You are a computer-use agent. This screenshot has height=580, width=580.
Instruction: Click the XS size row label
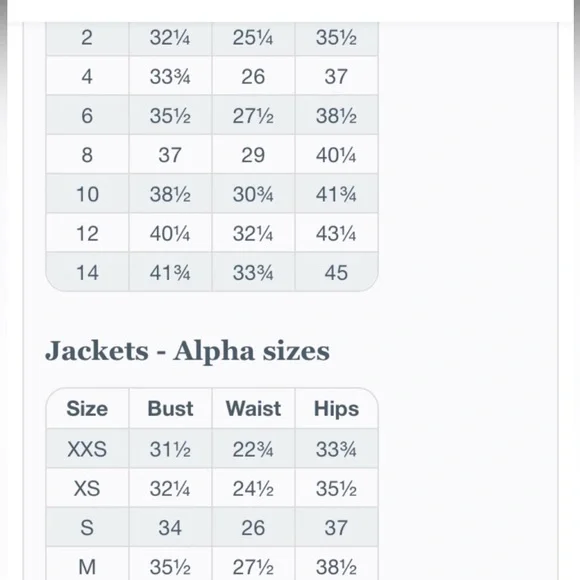tap(87, 488)
